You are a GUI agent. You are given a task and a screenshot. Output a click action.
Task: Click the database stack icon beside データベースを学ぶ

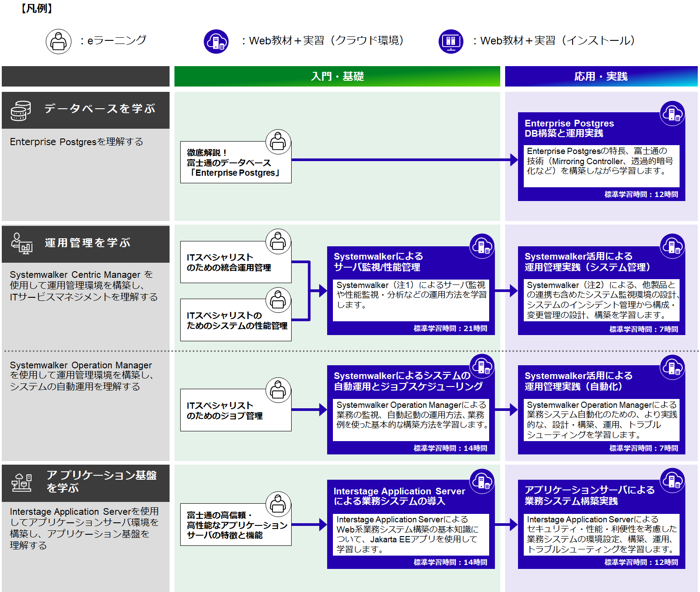21,111
